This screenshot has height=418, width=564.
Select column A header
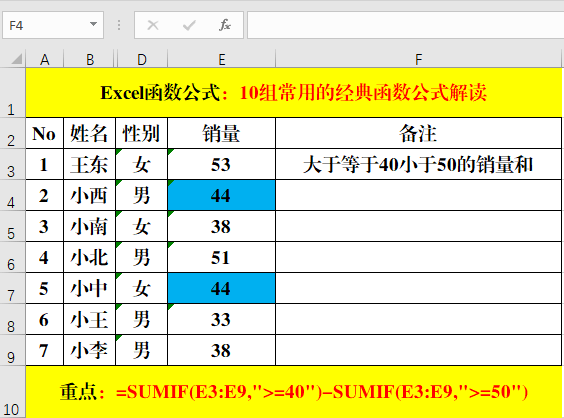pyautogui.click(x=45, y=59)
